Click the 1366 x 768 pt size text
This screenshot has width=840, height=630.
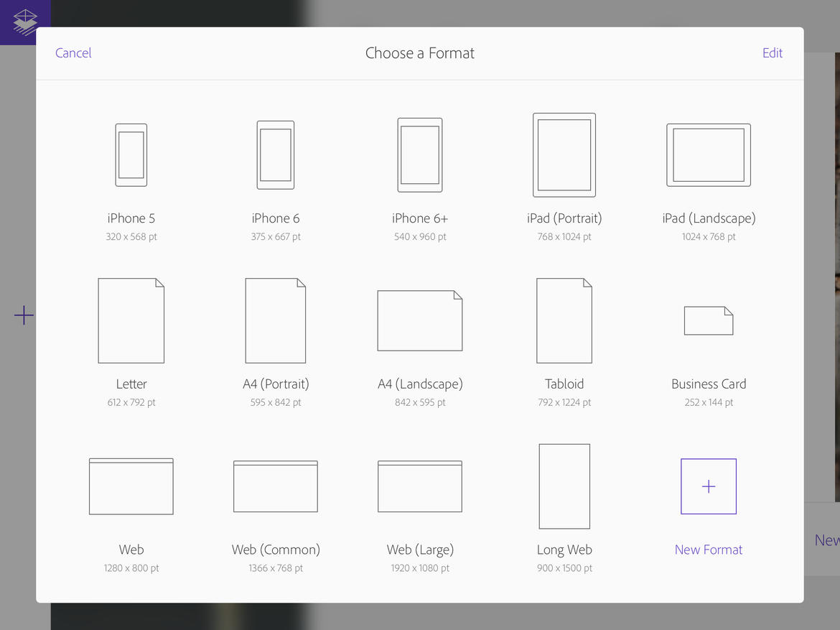coord(276,568)
